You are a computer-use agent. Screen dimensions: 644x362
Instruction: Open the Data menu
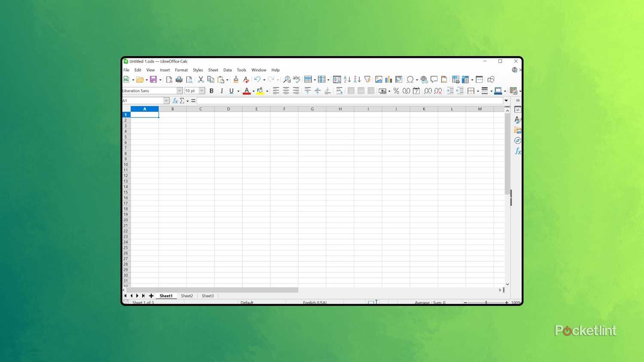point(227,70)
